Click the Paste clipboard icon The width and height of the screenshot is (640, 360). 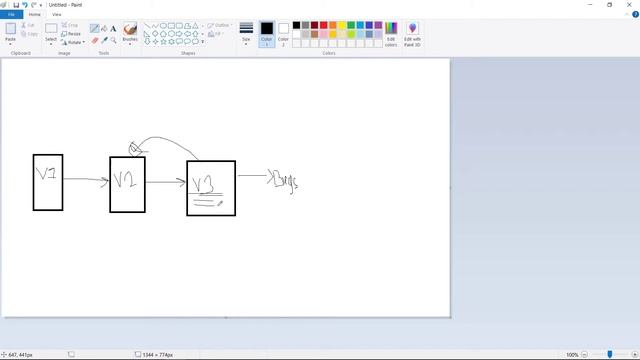point(11,29)
